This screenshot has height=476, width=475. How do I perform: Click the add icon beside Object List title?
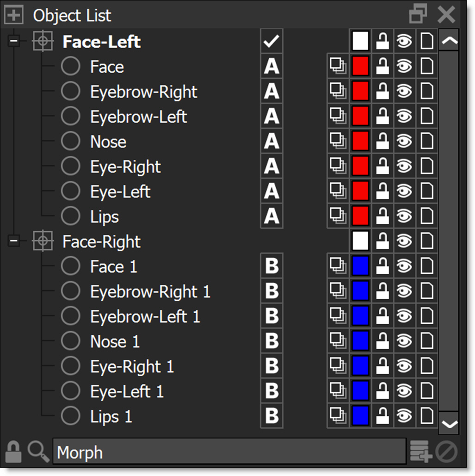point(14,15)
